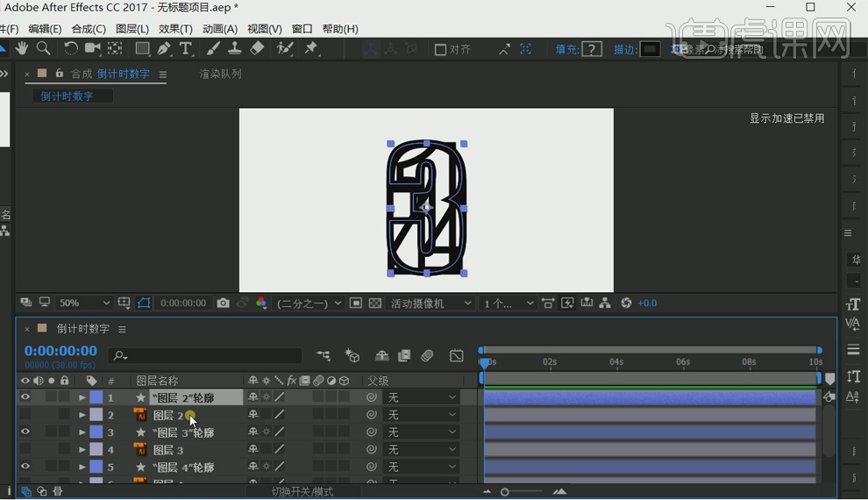This screenshot has width=868, height=500.
Task: Select the Hand tool
Action: tap(22, 49)
